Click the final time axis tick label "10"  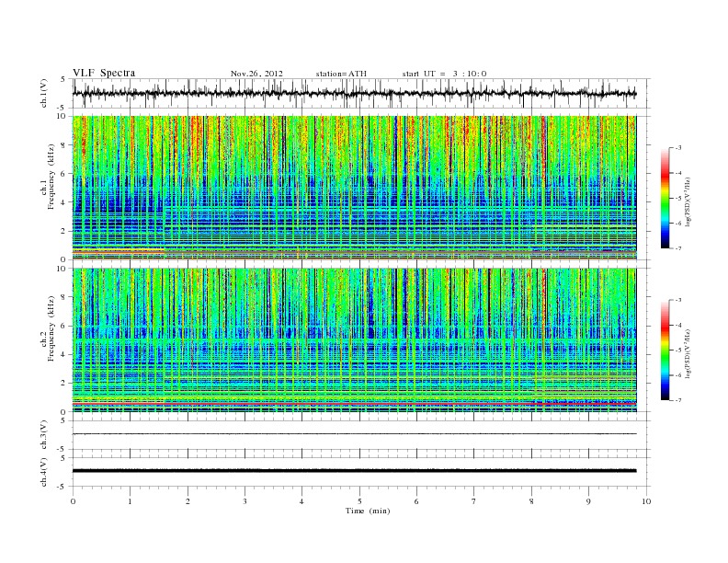[x=646, y=501]
